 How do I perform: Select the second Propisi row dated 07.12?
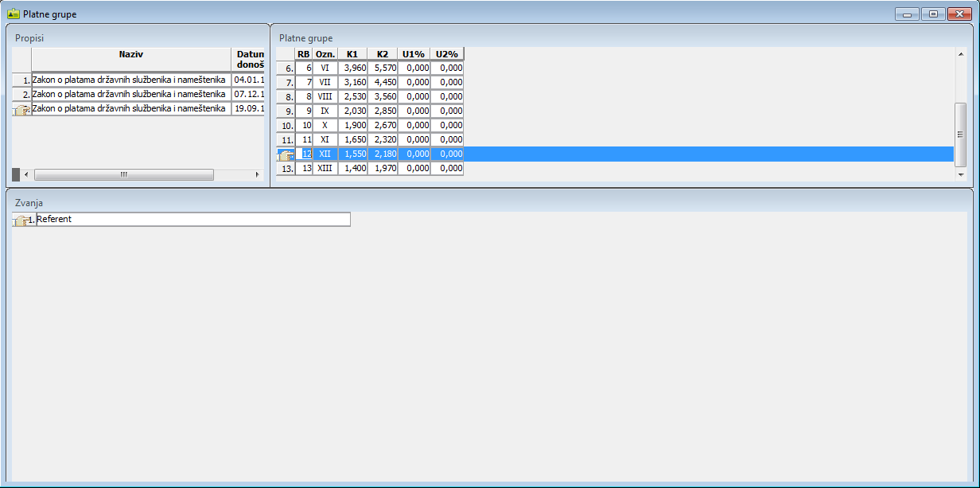(129, 94)
